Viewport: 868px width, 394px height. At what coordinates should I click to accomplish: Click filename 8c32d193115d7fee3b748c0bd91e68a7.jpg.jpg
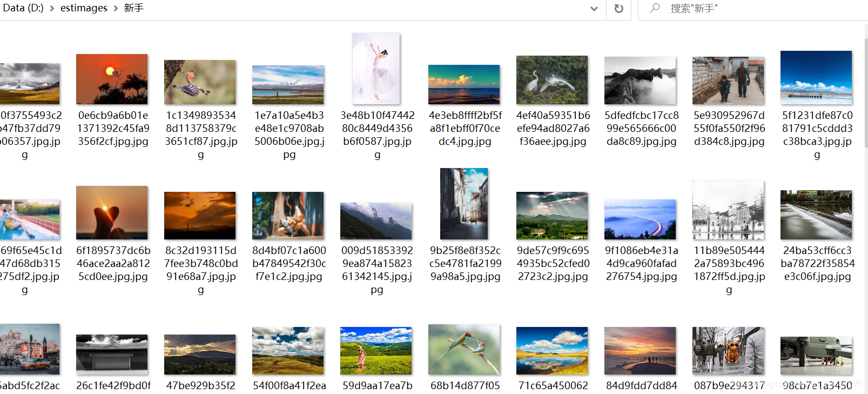point(201,270)
